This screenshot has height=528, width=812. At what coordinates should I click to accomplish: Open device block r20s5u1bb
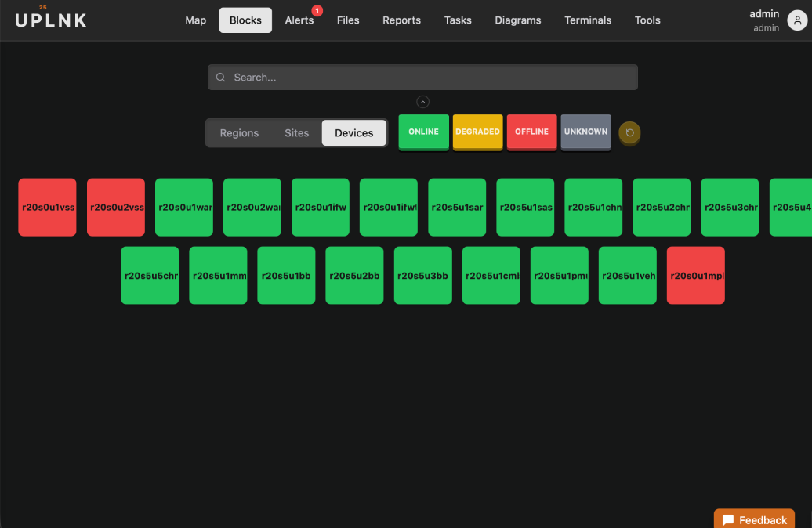(286, 276)
